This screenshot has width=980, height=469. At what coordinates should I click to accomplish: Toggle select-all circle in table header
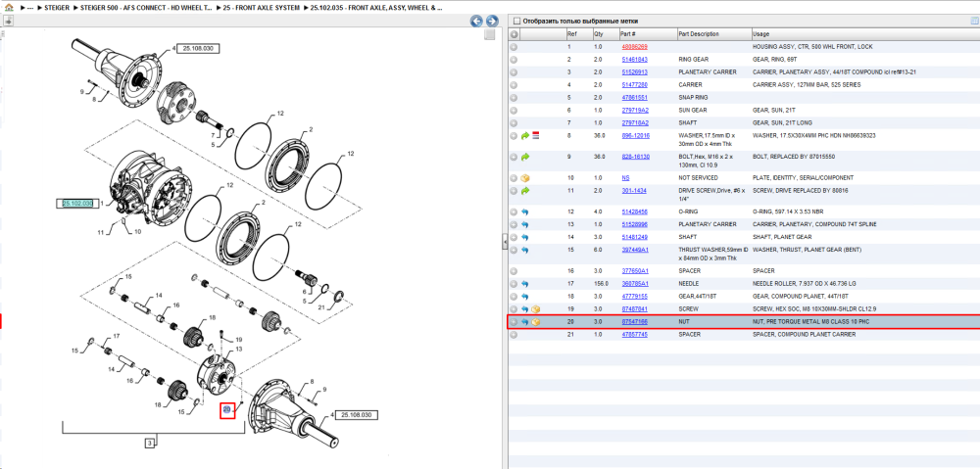point(514,34)
